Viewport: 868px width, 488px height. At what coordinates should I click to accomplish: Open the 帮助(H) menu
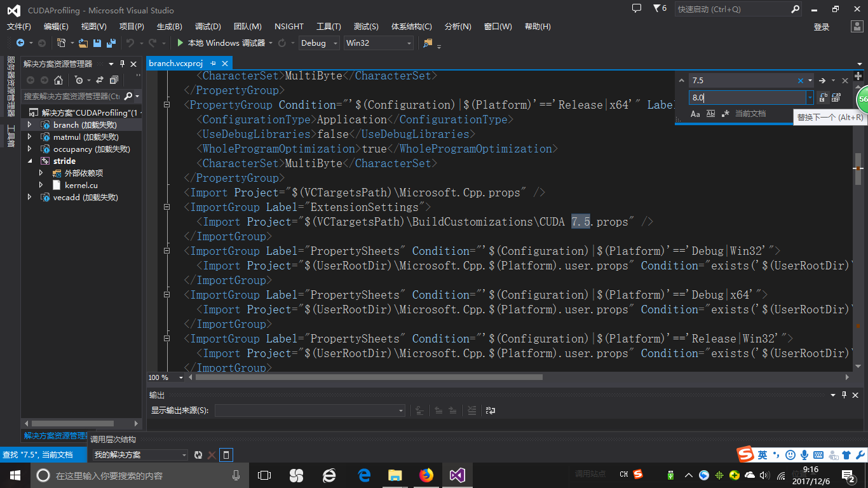click(x=538, y=27)
